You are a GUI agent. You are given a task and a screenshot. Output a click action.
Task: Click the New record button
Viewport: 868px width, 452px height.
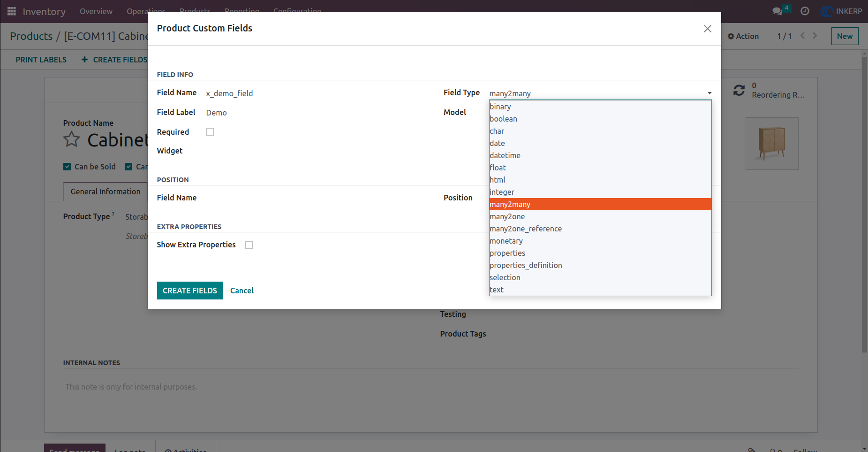tap(845, 36)
